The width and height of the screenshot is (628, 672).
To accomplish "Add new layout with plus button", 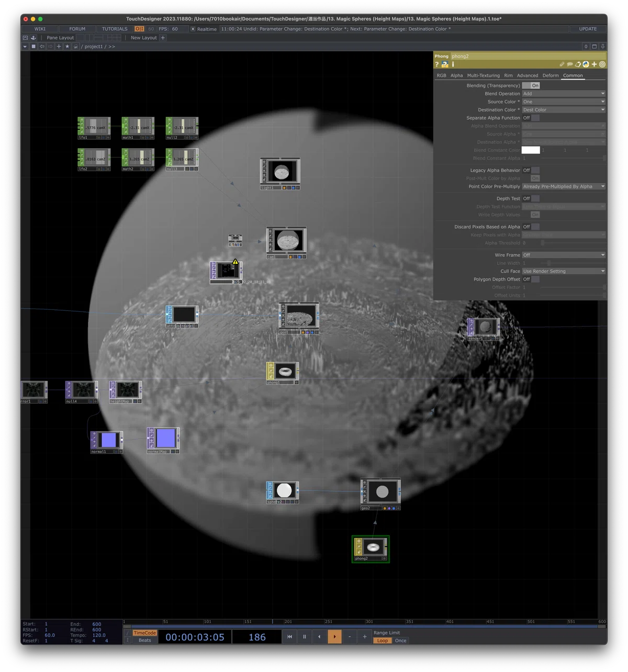I will (x=163, y=38).
